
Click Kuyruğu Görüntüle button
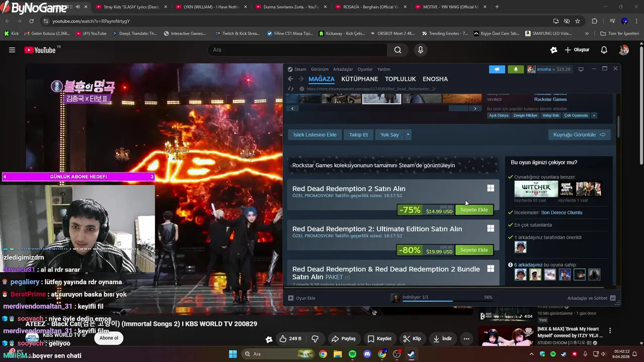coord(579,135)
